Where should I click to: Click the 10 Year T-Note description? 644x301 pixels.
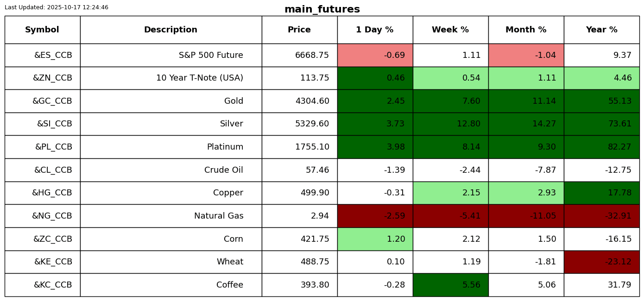[199, 78]
